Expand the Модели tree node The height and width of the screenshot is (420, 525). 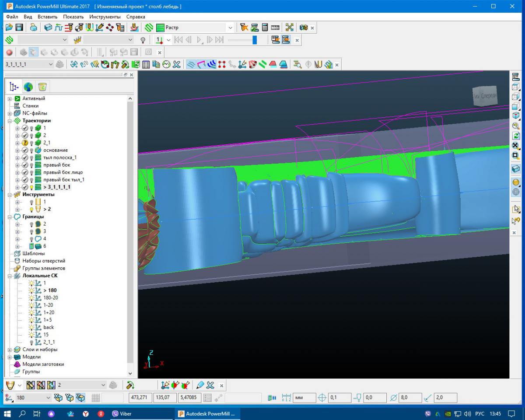point(10,357)
